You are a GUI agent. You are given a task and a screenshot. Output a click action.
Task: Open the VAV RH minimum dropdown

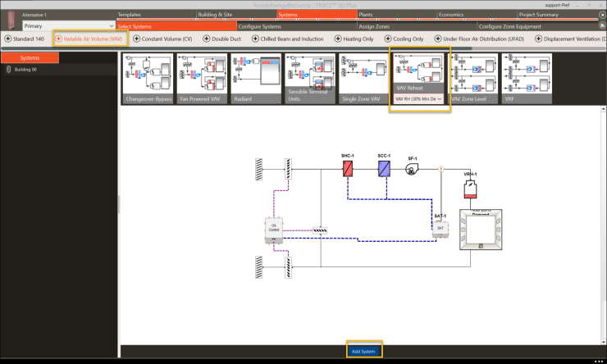coord(418,99)
